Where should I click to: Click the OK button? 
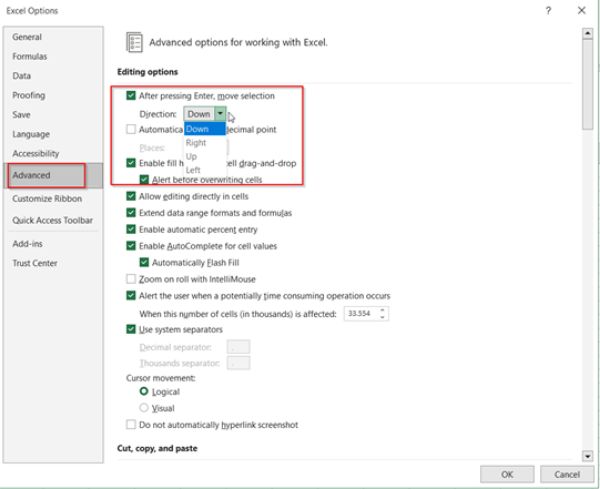[x=508, y=473]
